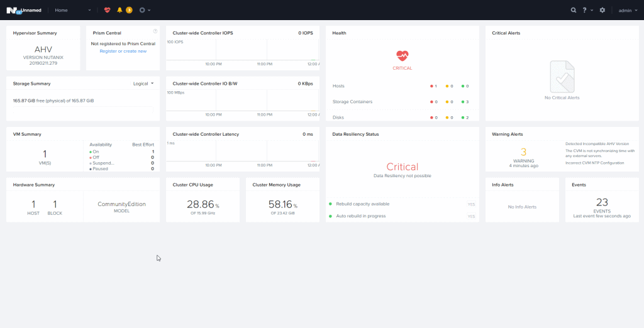This screenshot has width=644, height=328.
Task: Click green dot beside Auto rebuild in progress
Action: tap(330, 216)
